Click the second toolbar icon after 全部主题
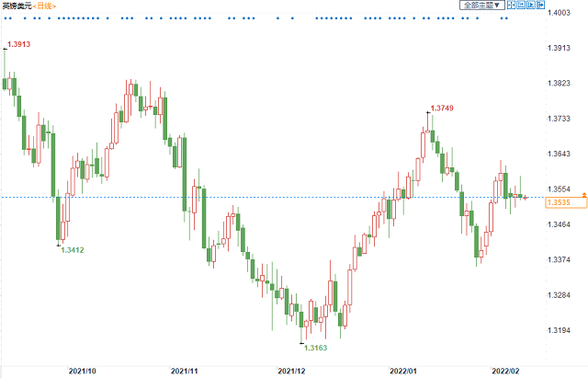Viewport: 588px width, 378px height. click(522, 6)
